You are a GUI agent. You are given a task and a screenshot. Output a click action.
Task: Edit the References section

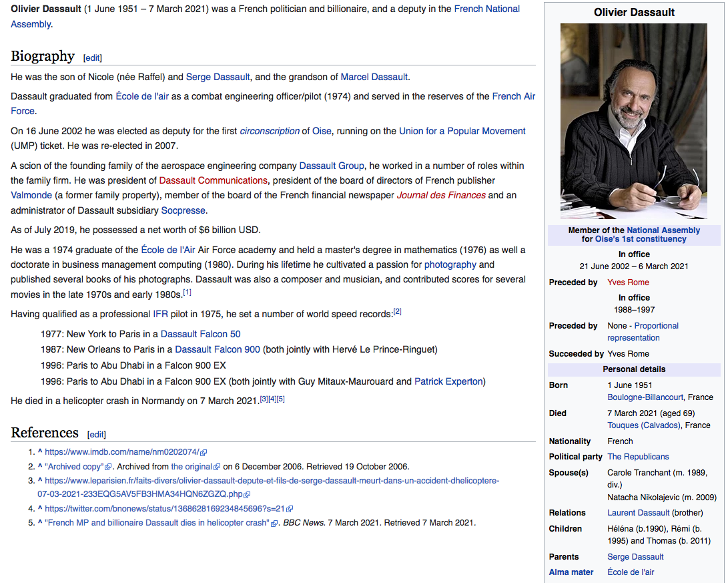tap(97, 434)
